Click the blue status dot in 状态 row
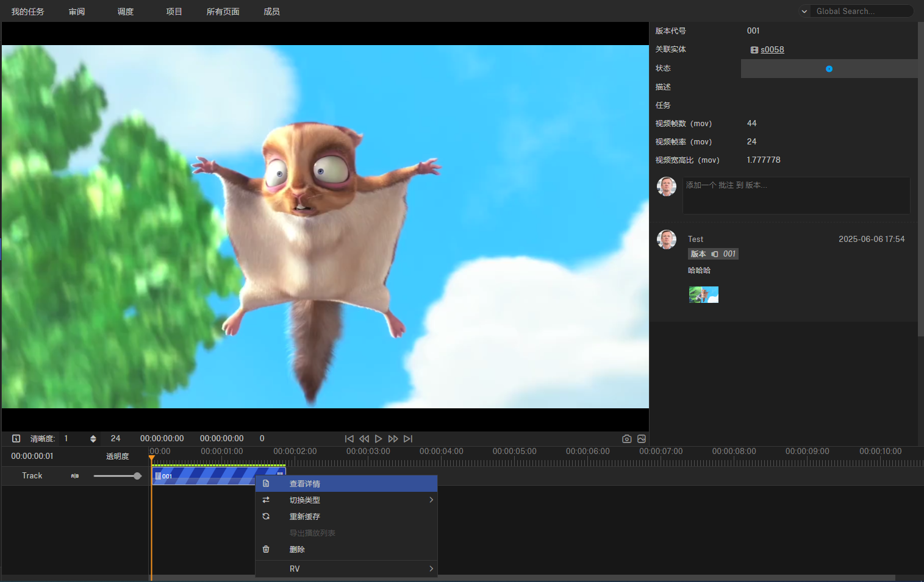Screen dimensions: 924x582 829,69
